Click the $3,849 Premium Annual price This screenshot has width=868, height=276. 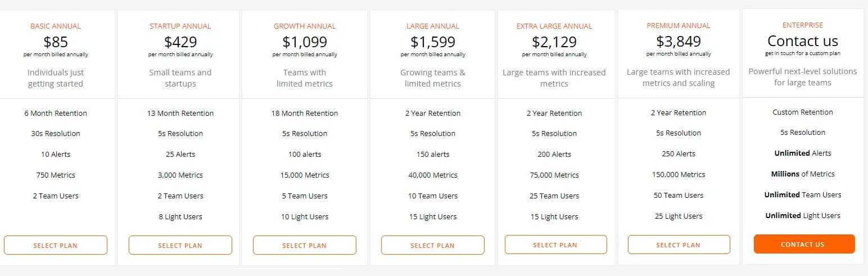679,41
